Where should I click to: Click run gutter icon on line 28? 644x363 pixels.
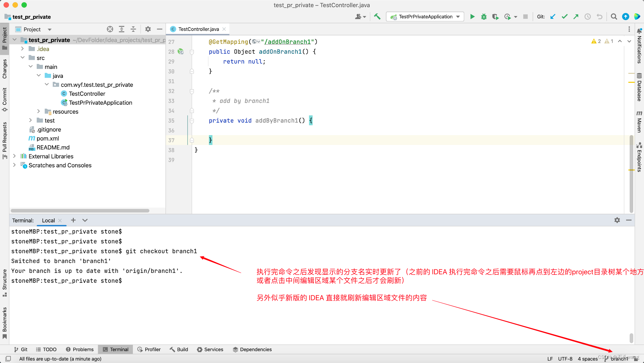coord(181,51)
